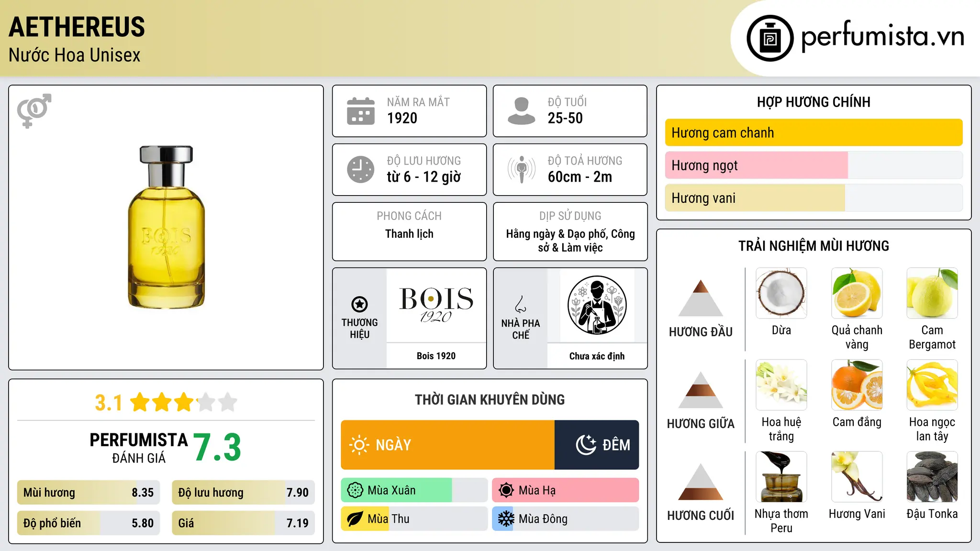Viewport: 980px width, 551px height.
Task: Click the Độ phổ biến 5.80 rating bar
Action: click(89, 523)
